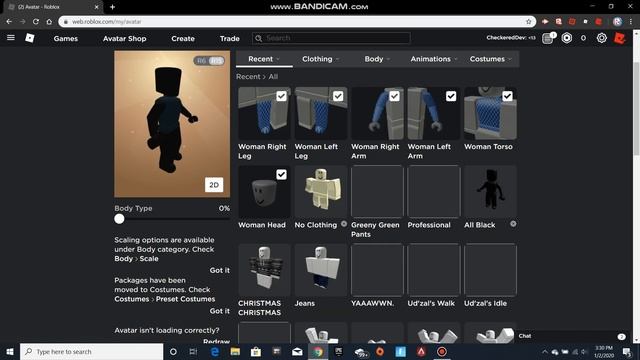Open the Robux icon in header

[567, 38]
